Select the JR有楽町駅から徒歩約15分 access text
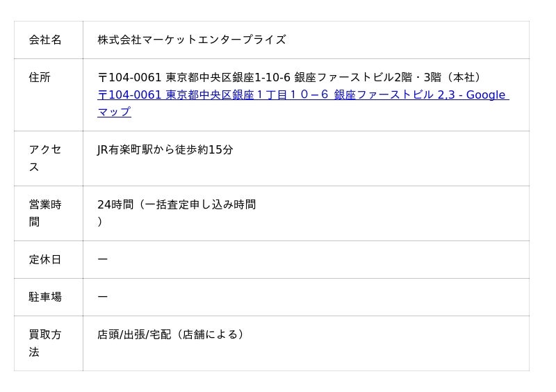This screenshot has width=556, height=392. coord(165,149)
